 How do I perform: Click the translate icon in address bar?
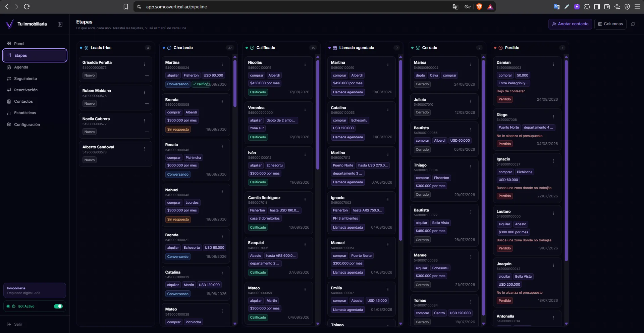pyautogui.click(x=455, y=7)
